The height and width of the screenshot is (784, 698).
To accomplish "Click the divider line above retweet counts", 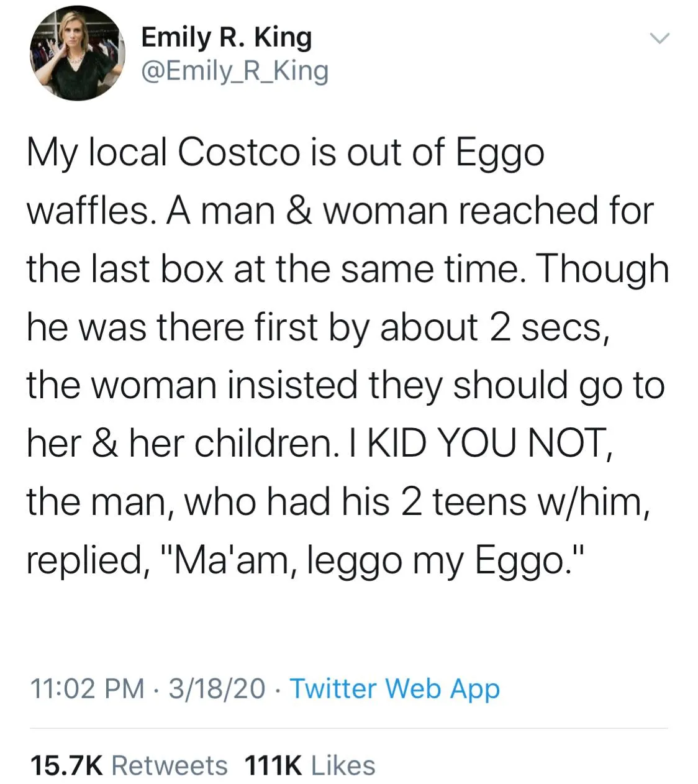I will (x=348, y=728).
